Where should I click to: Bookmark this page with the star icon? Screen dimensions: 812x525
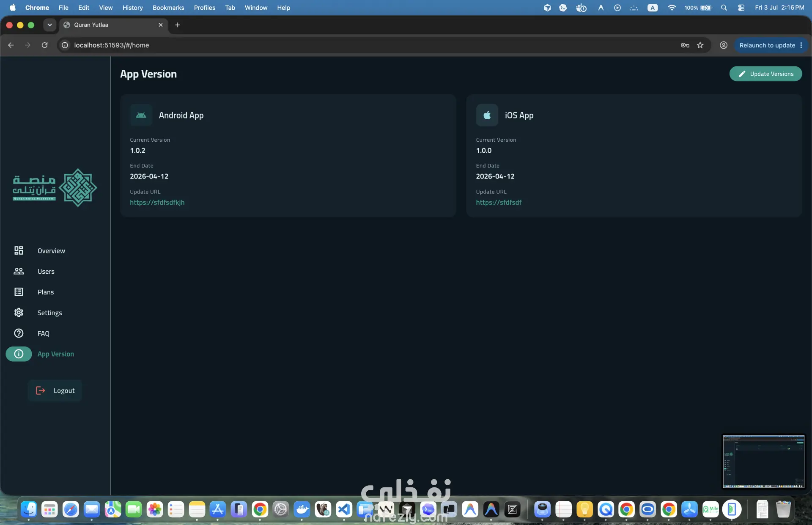(x=700, y=45)
